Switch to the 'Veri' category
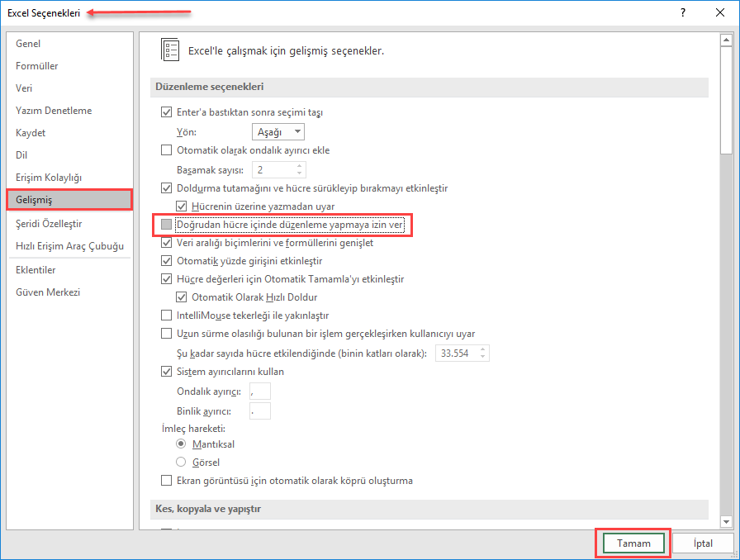This screenshot has height=560, width=740. click(x=70, y=88)
